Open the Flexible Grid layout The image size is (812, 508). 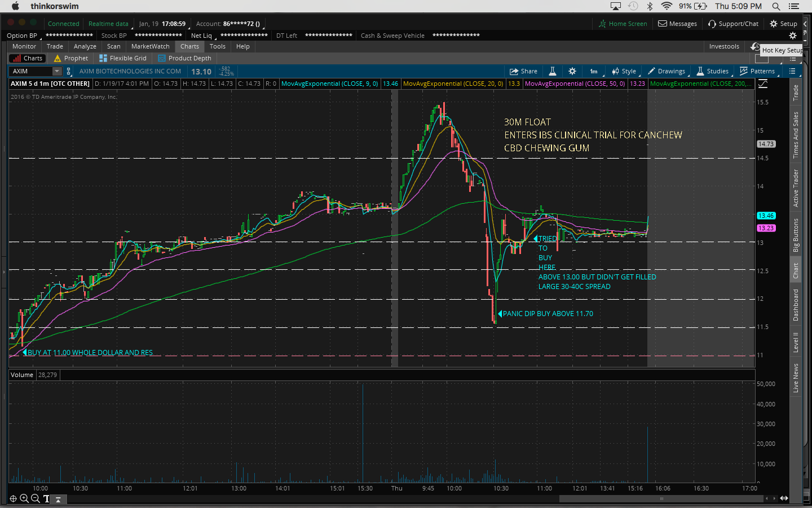tap(123, 58)
